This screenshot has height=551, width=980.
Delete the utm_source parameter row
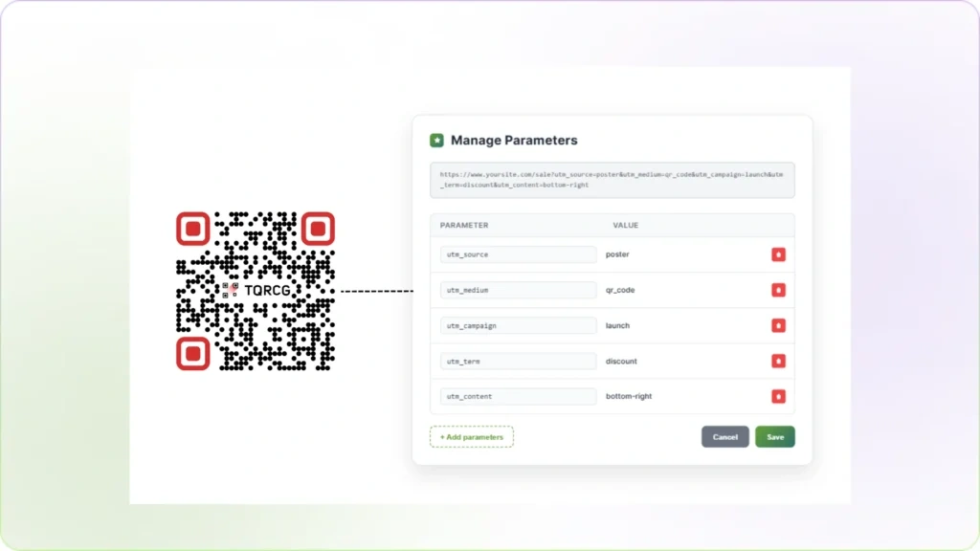click(x=778, y=254)
